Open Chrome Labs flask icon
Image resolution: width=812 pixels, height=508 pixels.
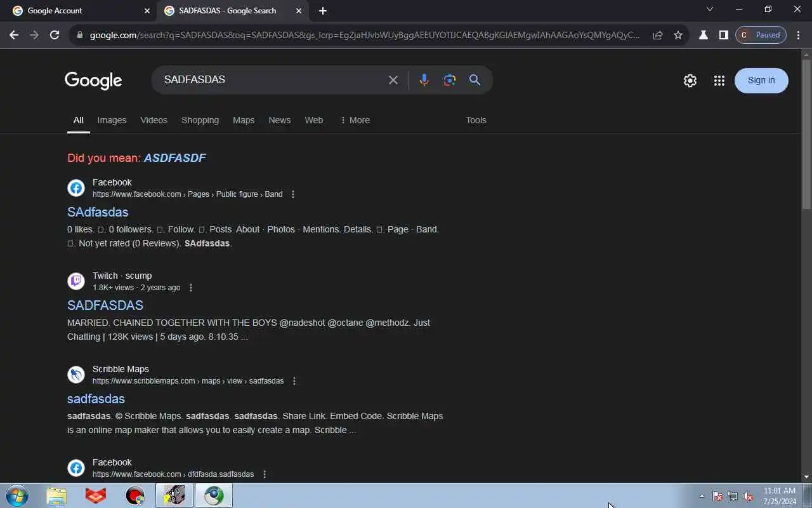click(703, 36)
